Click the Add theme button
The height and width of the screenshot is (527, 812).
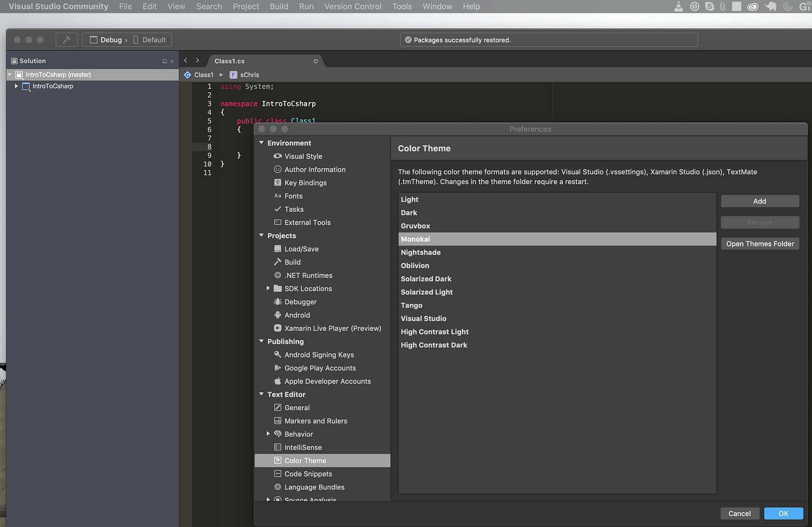tap(760, 201)
